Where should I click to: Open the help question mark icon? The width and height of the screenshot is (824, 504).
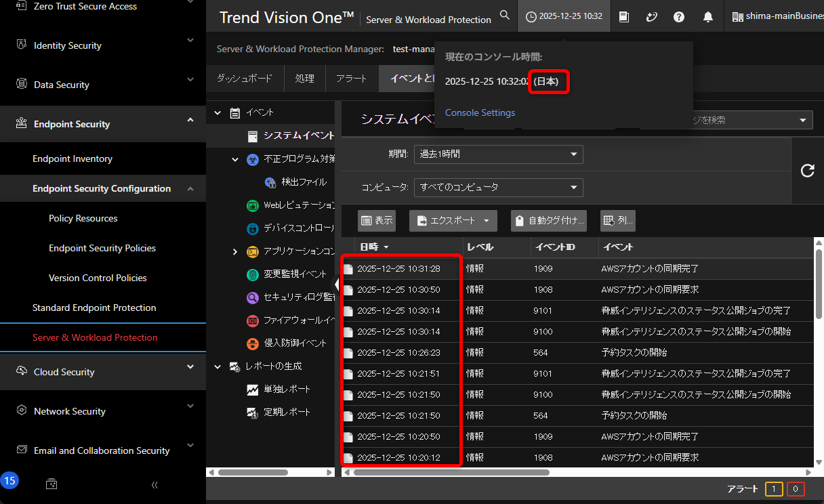click(x=678, y=16)
